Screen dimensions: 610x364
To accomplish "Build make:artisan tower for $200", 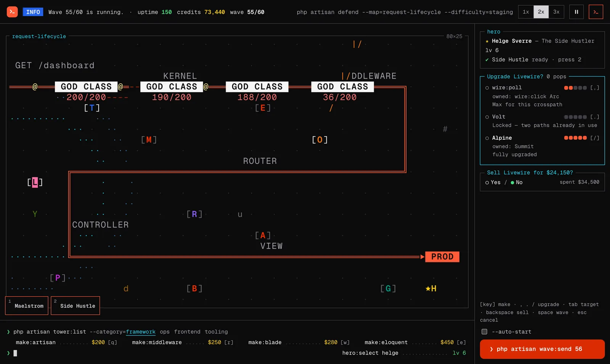I will 66,342.
